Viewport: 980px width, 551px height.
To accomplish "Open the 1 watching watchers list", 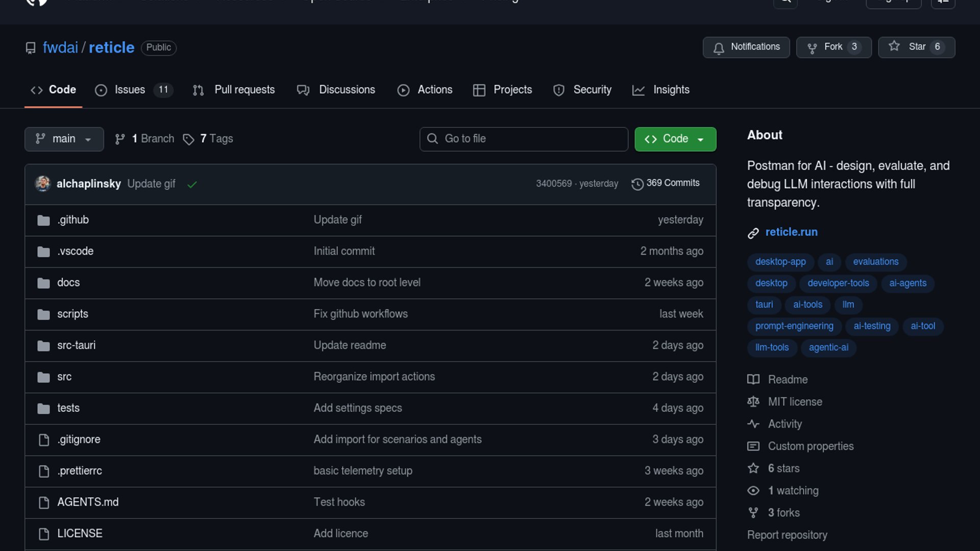I will pyautogui.click(x=793, y=491).
